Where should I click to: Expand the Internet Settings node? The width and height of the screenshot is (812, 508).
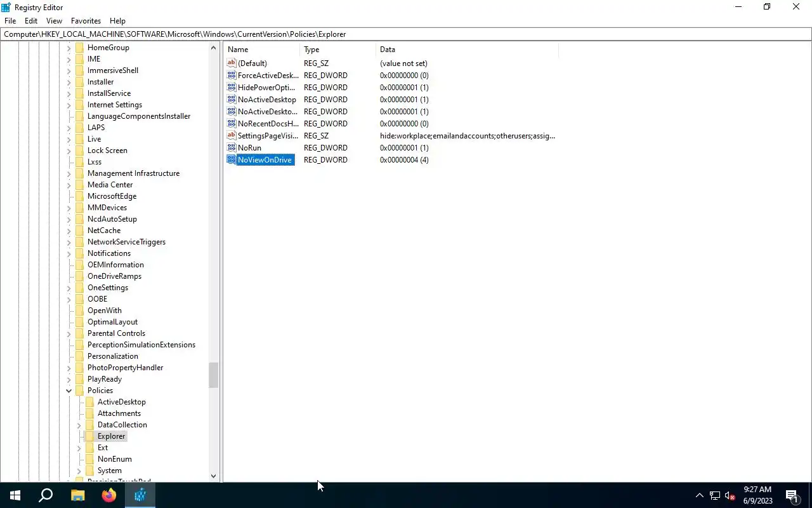tap(69, 105)
